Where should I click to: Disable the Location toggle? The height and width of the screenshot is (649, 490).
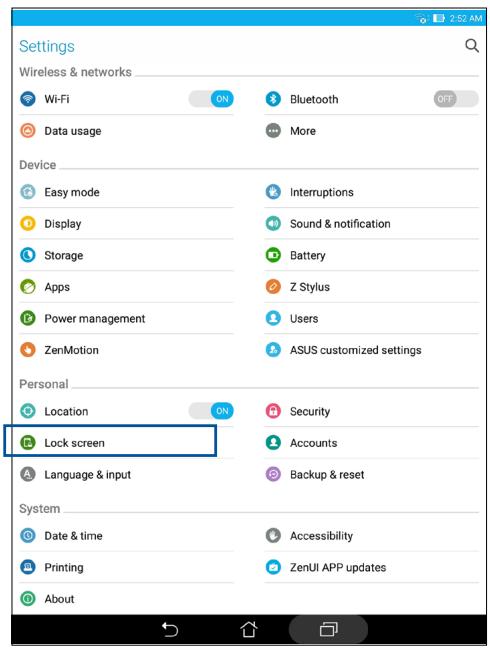pyautogui.click(x=211, y=411)
